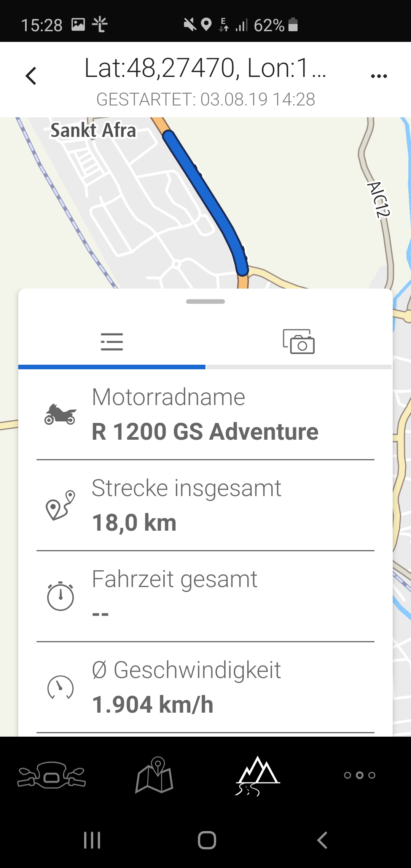Open the motorcycle handlebar tab
Image resolution: width=411 pixels, height=868 pixels.
click(x=51, y=775)
